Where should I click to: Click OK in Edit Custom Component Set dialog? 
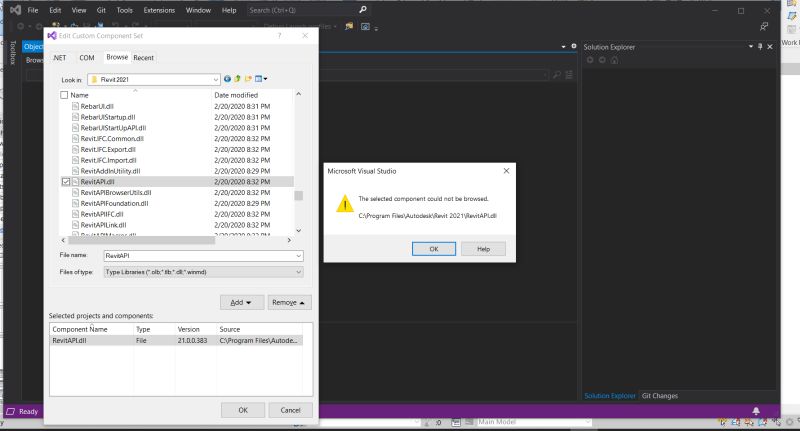coord(243,410)
